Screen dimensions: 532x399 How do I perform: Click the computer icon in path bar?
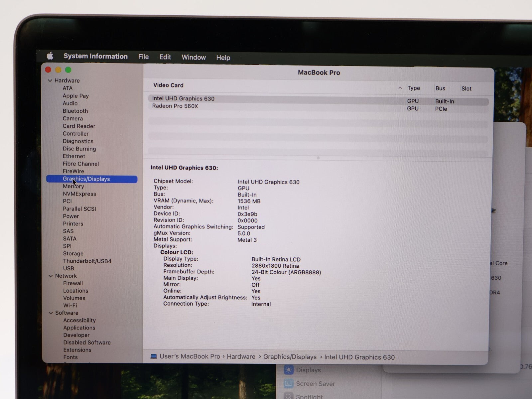coord(154,356)
